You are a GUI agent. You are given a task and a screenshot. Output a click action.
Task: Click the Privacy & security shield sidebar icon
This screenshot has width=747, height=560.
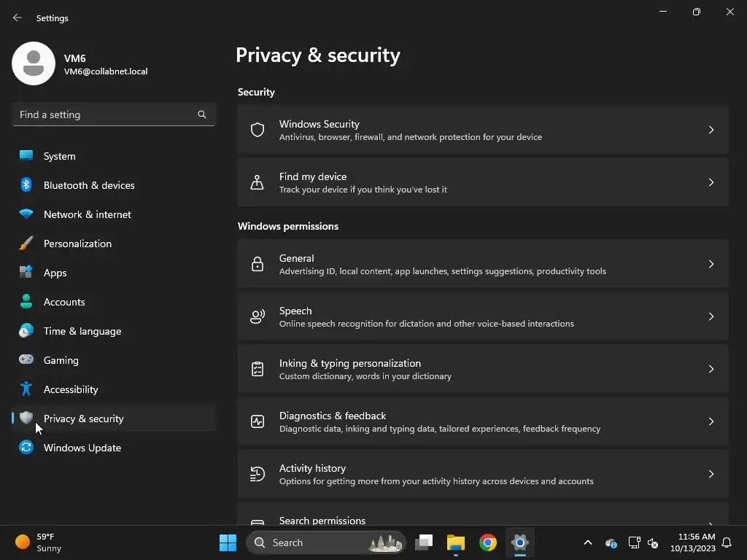click(x=26, y=418)
